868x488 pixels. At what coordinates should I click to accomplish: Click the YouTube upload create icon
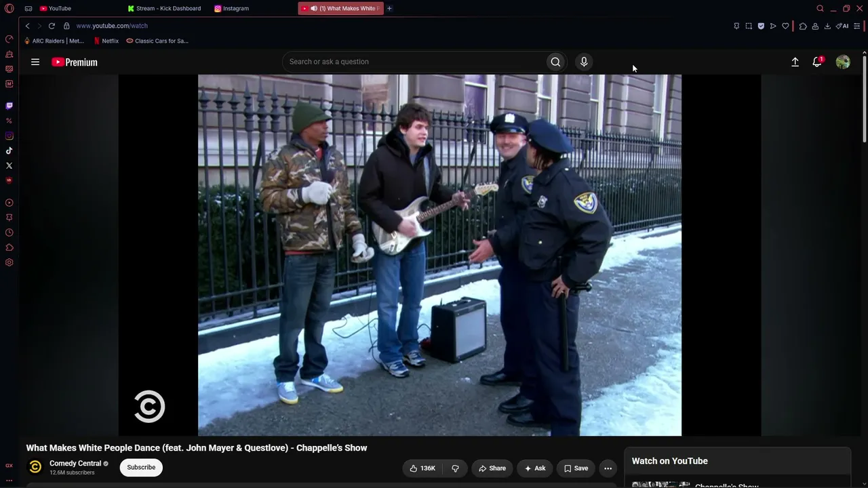pyautogui.click(x=795, y=62)
